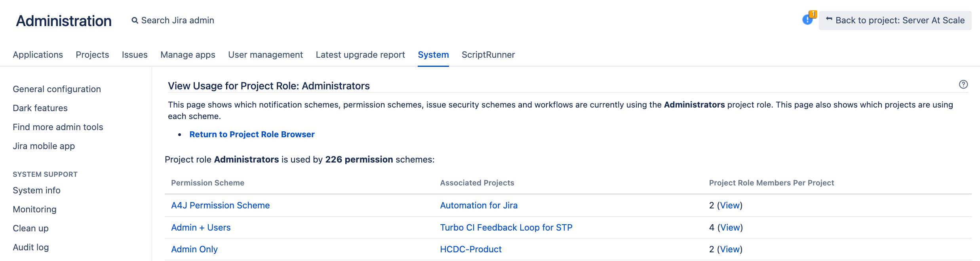View role members for Turbo CI project
This screenshot has height=261, width=980.
[x=730, y=227]
